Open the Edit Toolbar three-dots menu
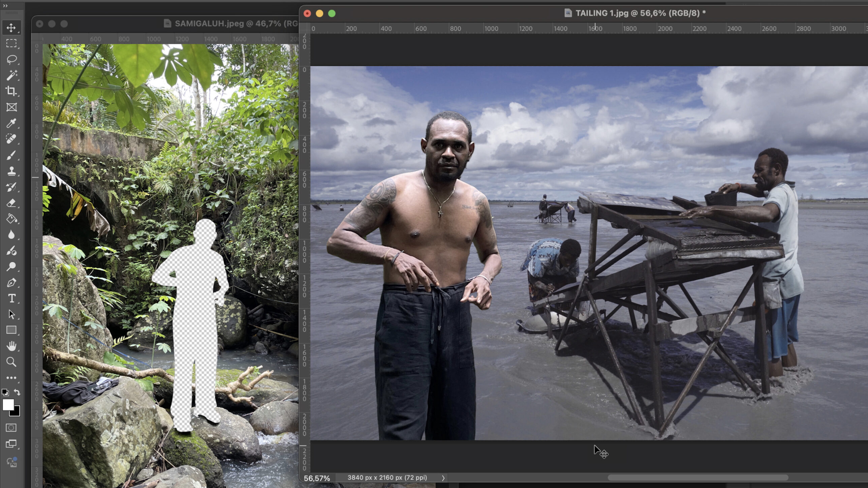 click(11, 378)
